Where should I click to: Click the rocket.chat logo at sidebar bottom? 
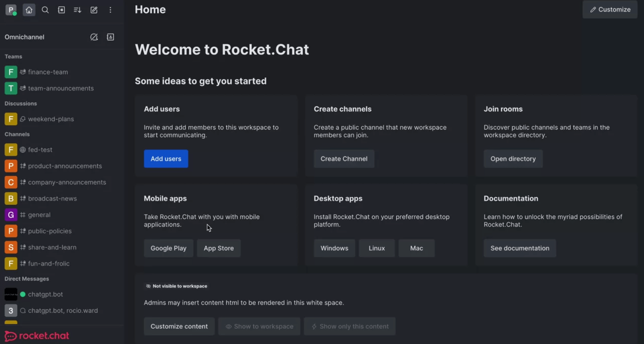36,335
